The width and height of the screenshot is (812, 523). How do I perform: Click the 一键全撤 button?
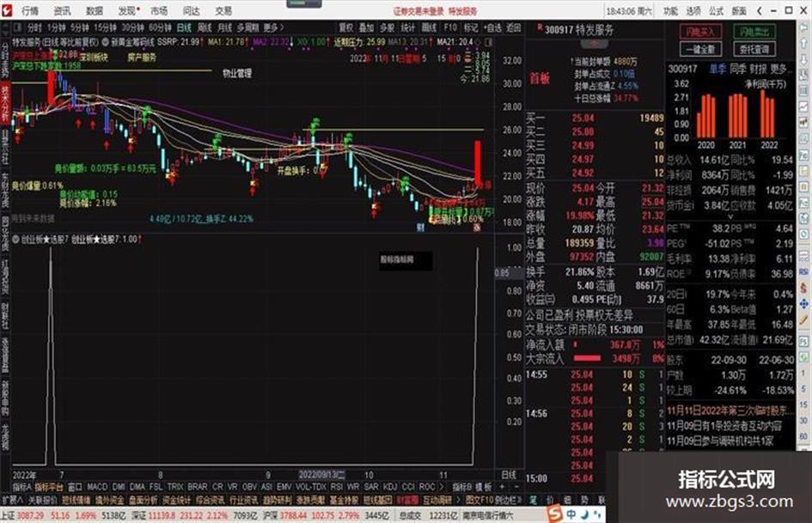point(700,49)
